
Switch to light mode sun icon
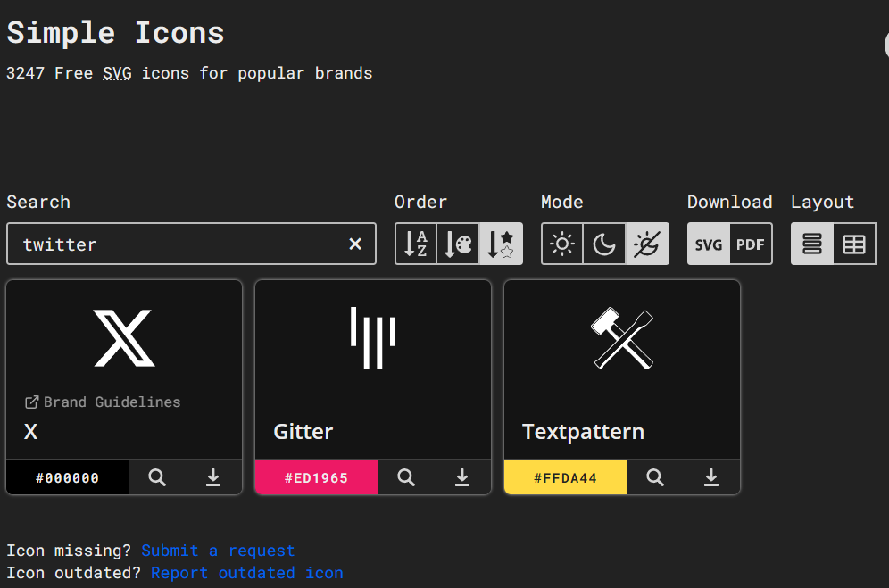561,244
